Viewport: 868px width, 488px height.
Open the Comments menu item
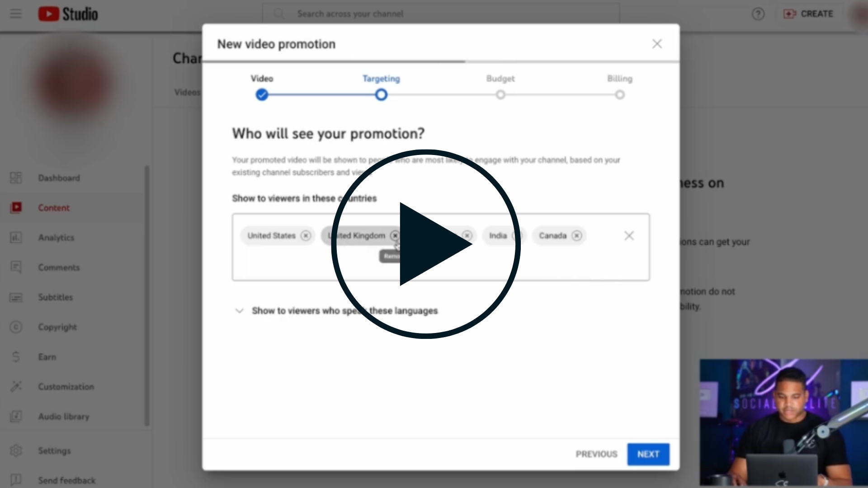click(59, 267)
